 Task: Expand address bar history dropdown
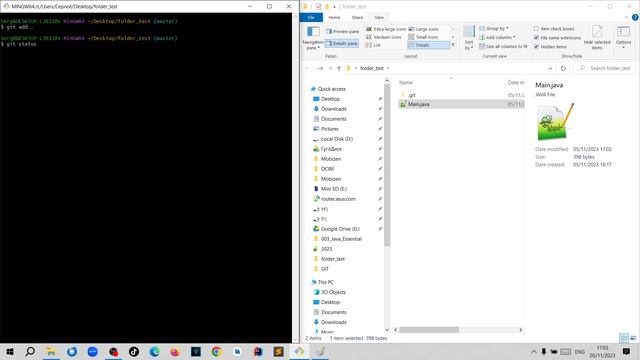550,68
